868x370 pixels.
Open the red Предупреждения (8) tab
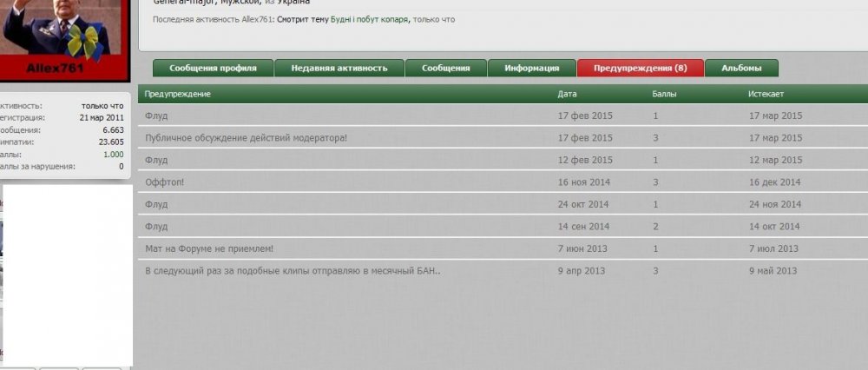(x=641, y=68)
